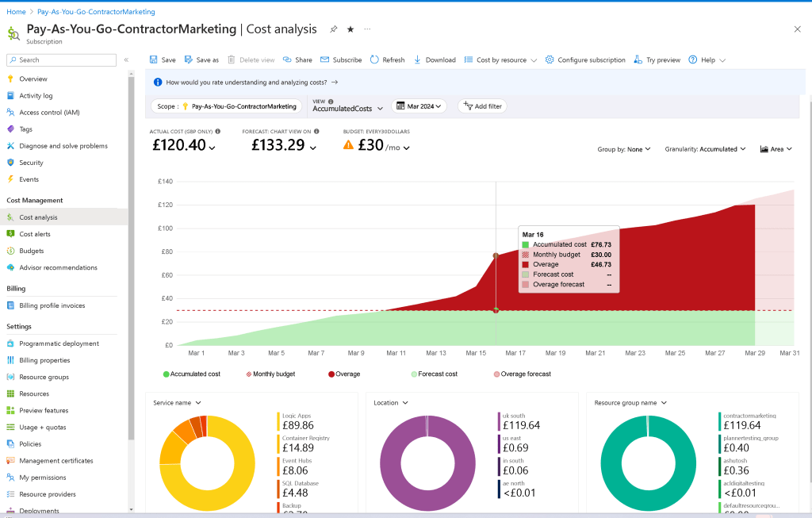812x518 pixels.
Task: Pin this view using the pin icon
Action: (x=334, y=29)
